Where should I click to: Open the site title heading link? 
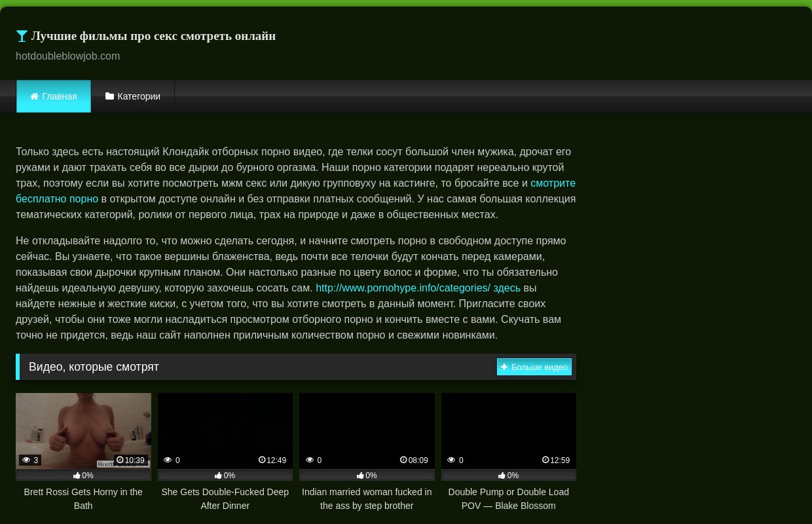153,36
